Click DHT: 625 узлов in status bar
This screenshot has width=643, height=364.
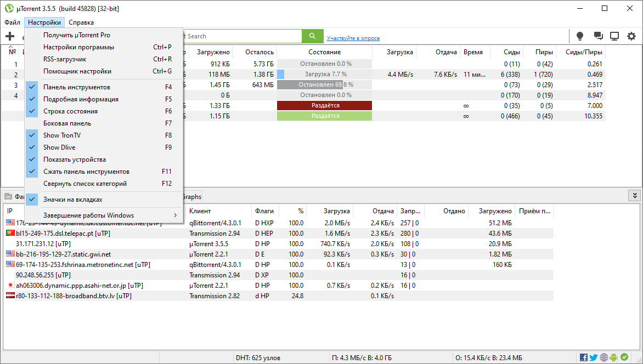pyautogui.click(x=258, y=358)
